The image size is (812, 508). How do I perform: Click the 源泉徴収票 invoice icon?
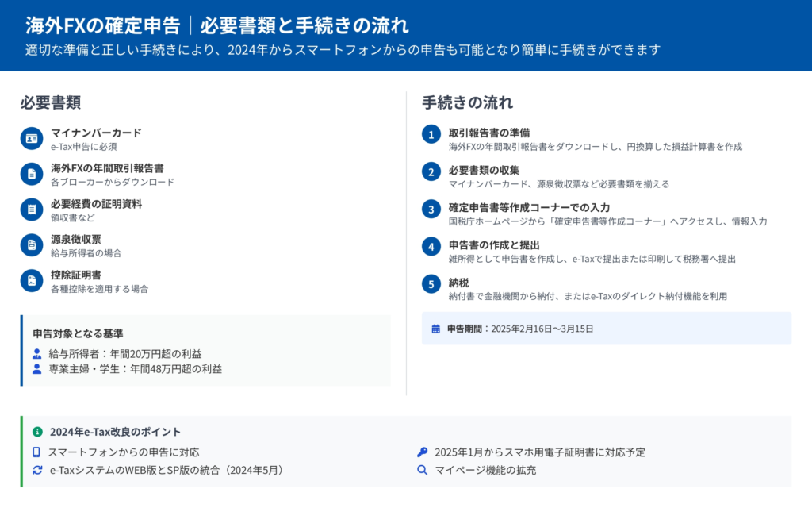click(x=32, y=245)
